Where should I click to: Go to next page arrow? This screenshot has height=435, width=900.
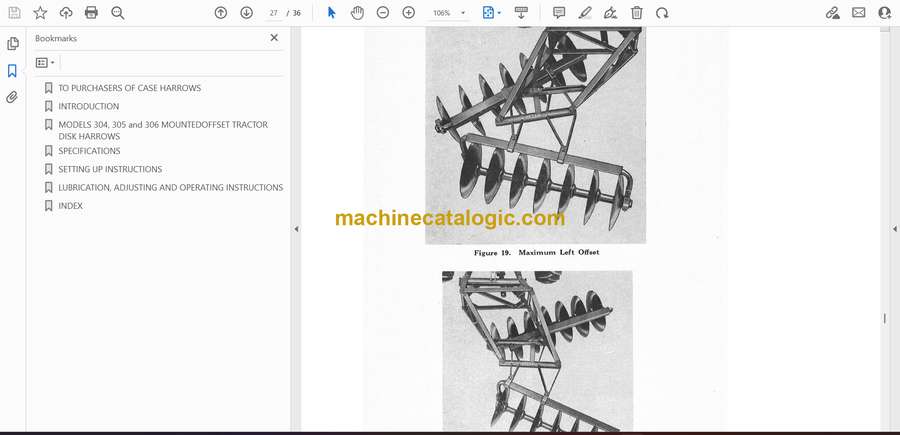pyautogui.click(x=246, y=13)
